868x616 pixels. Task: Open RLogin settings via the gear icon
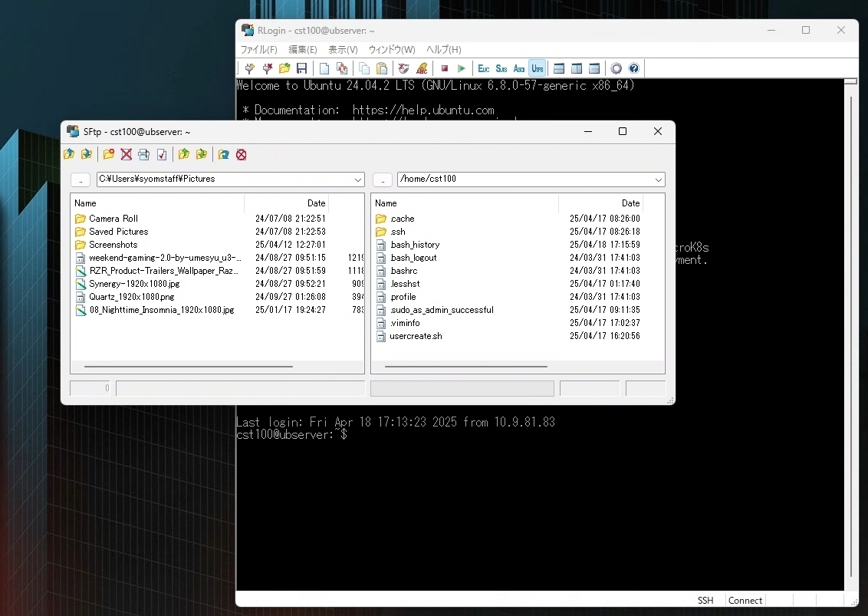616,68
